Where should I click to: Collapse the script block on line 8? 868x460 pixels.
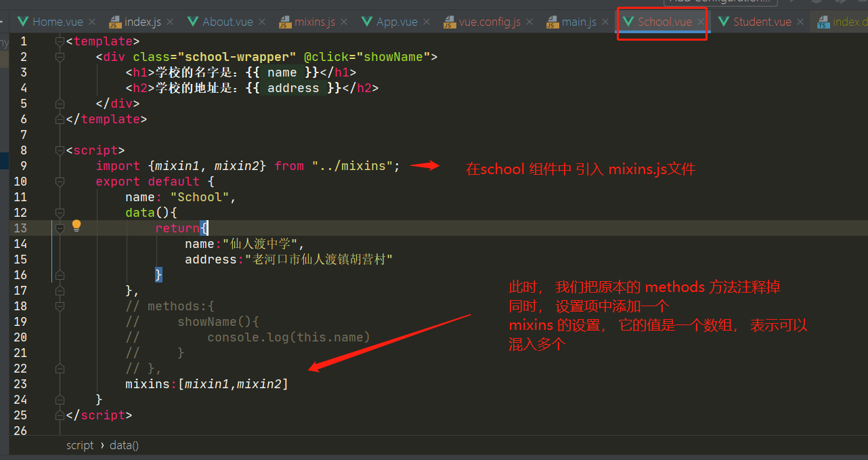point(60,151)
